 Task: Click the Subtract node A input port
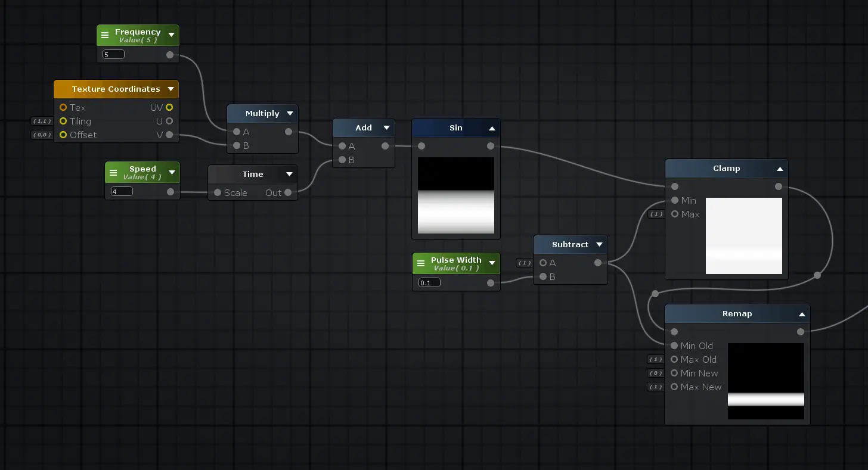[x=543, y=263]
